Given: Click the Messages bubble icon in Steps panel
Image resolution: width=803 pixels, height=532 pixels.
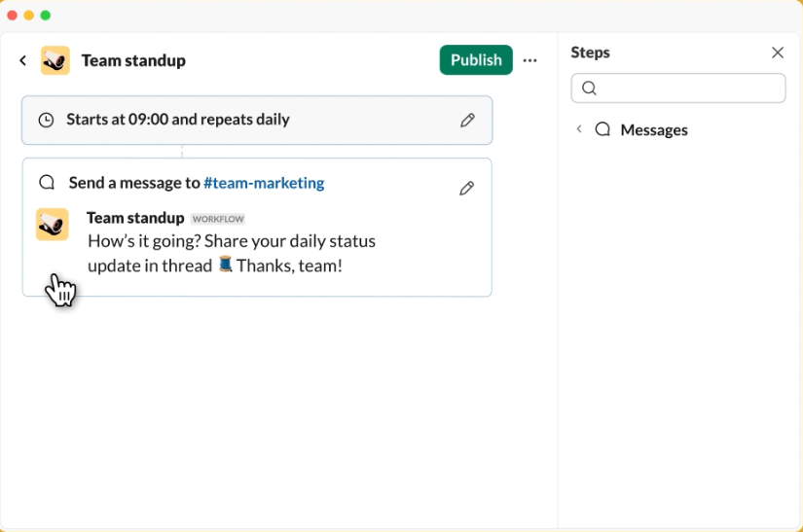Looking at the screenshot, I should click(x=602, y=129).
